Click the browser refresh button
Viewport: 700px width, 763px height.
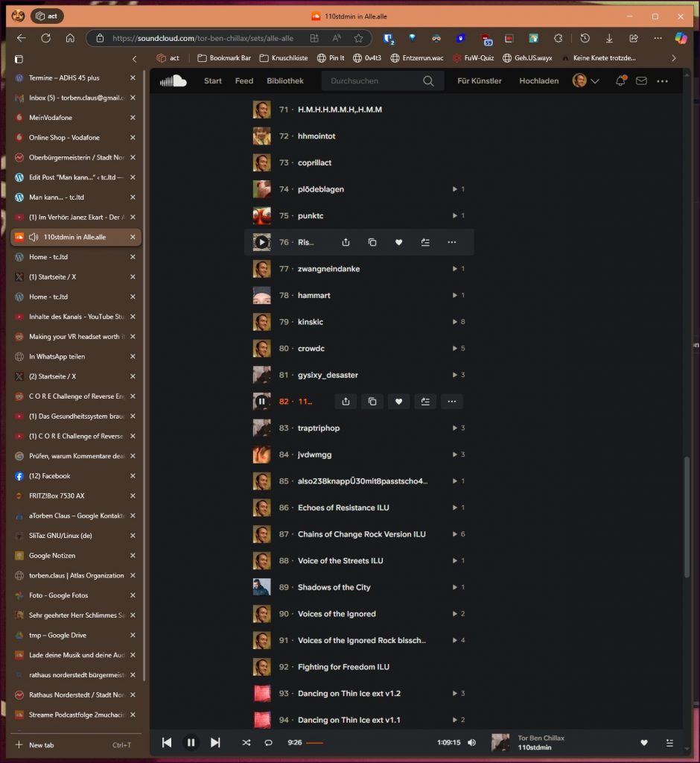45,38
